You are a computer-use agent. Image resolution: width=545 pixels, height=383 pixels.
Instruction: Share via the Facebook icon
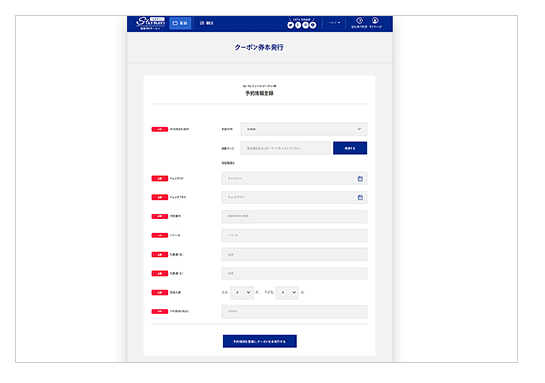[x=298, y=25]
